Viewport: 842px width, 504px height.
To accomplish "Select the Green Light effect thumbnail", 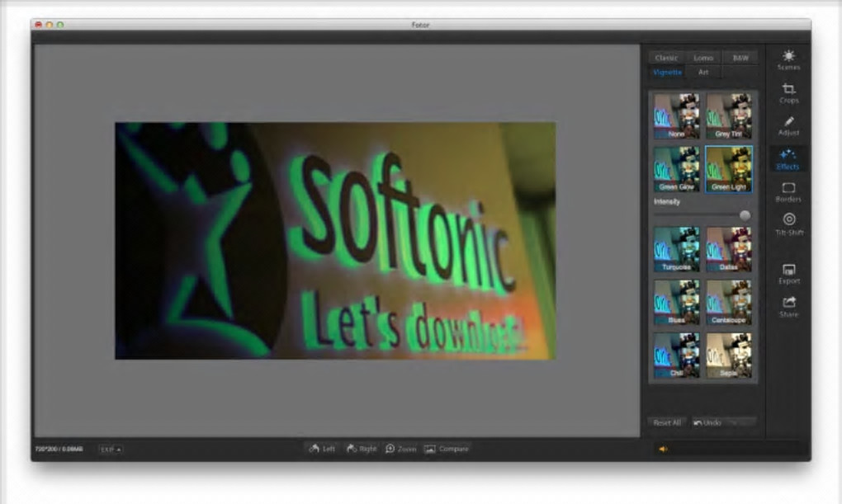I will point(729,169).
